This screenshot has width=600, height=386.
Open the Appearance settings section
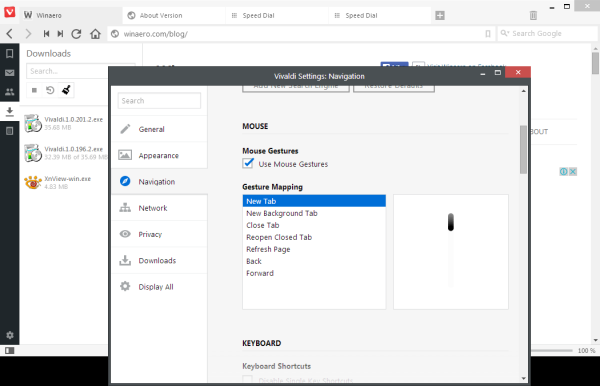click(159, 155)
